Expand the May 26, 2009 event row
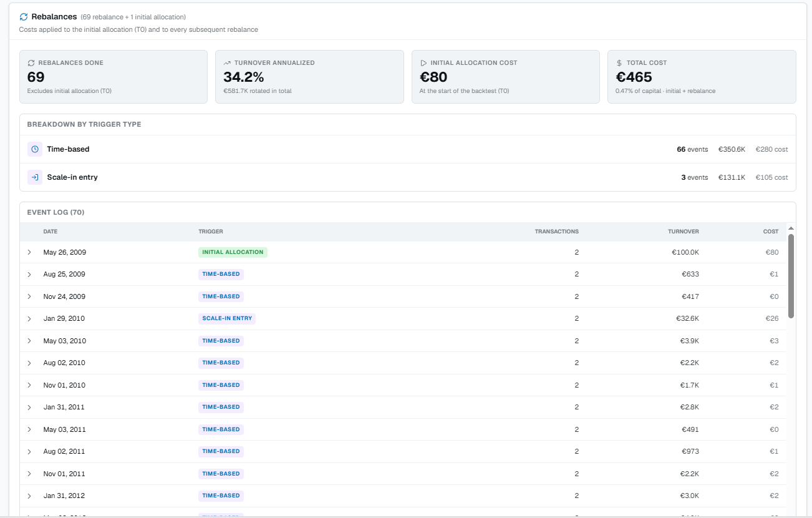 tap(29, 252)
